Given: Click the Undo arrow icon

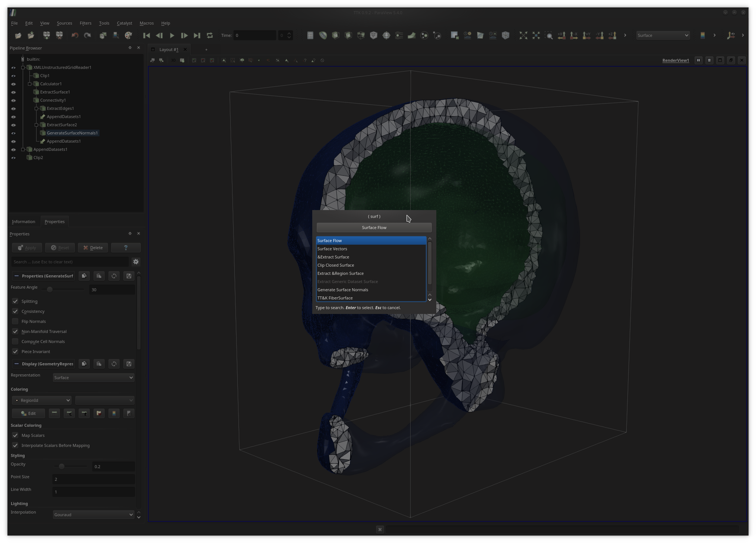Looking at the screenshot, I should [75, 35].
